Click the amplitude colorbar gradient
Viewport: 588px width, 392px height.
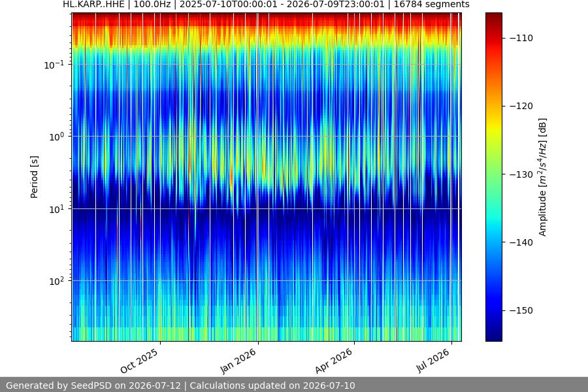[x=493, y=177]
